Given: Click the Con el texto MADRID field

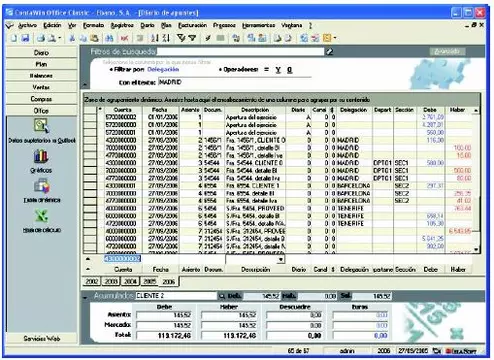Looking at the screenshot, I should (x=234, y=82).
